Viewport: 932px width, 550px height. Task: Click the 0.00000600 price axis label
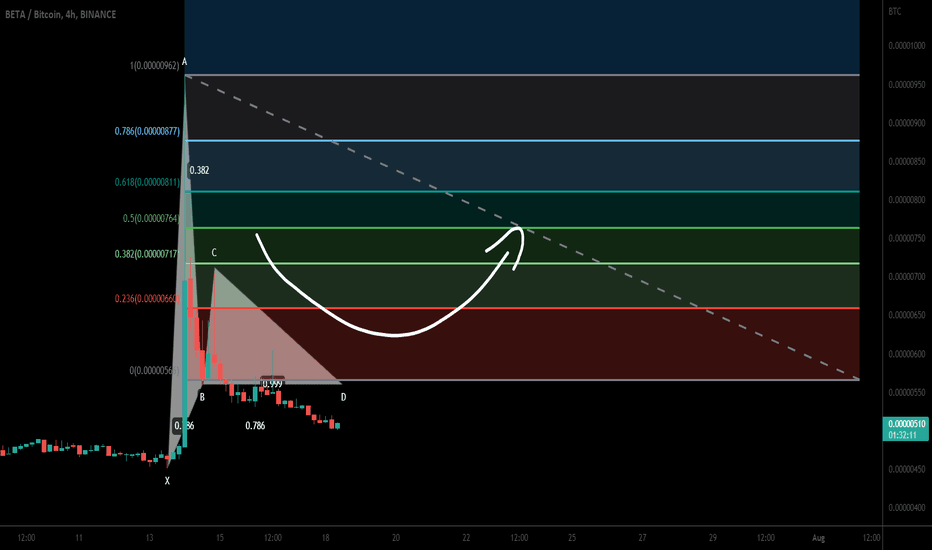(906, 354)
